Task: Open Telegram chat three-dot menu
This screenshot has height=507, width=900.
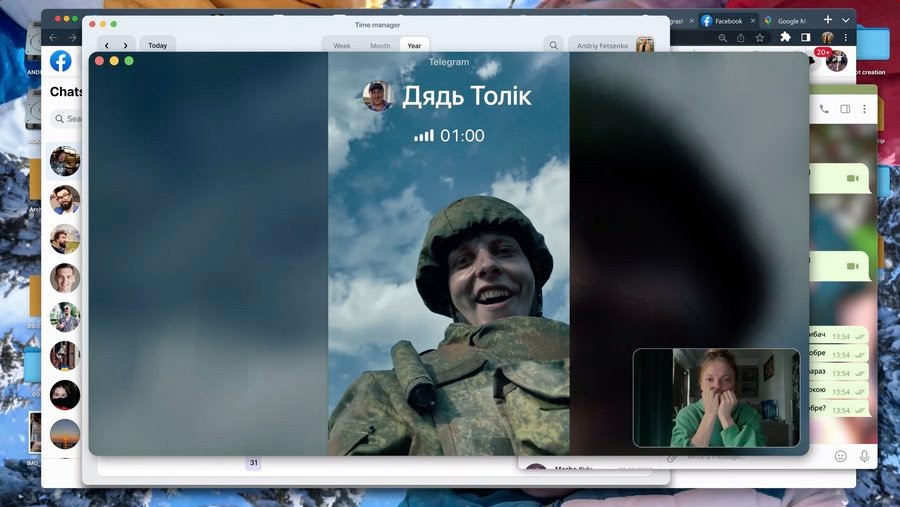Action: [864, 109]
